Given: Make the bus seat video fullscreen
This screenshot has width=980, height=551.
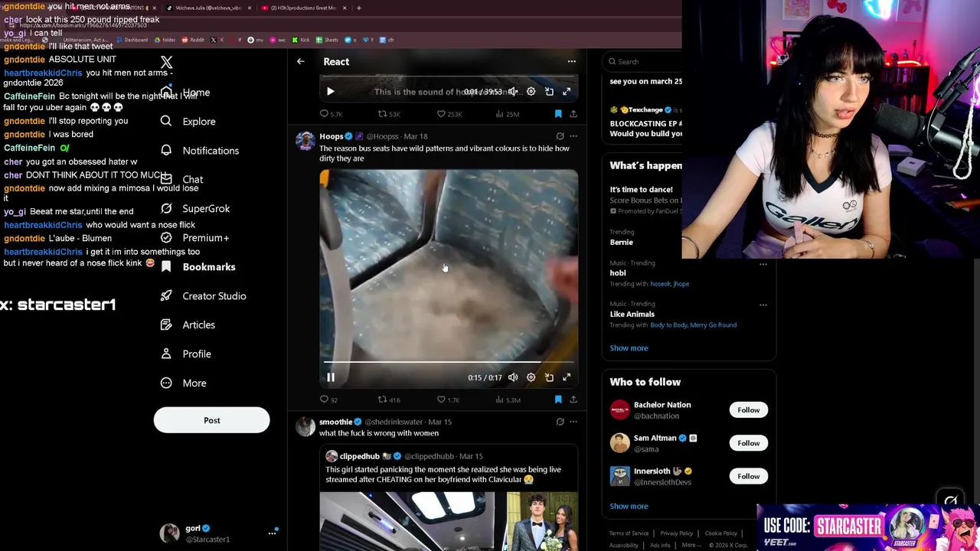Looking at the screenshot, I should [x=567, y=377].
